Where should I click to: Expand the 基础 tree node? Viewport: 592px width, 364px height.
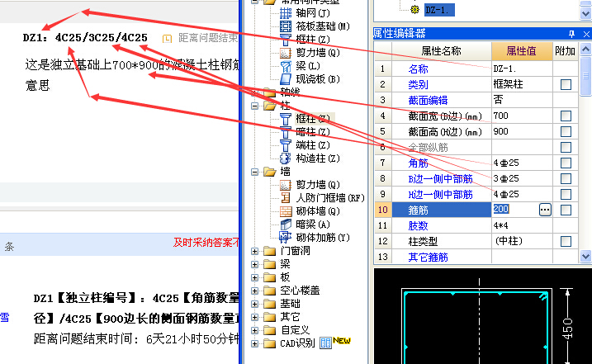tap(255, 305)
